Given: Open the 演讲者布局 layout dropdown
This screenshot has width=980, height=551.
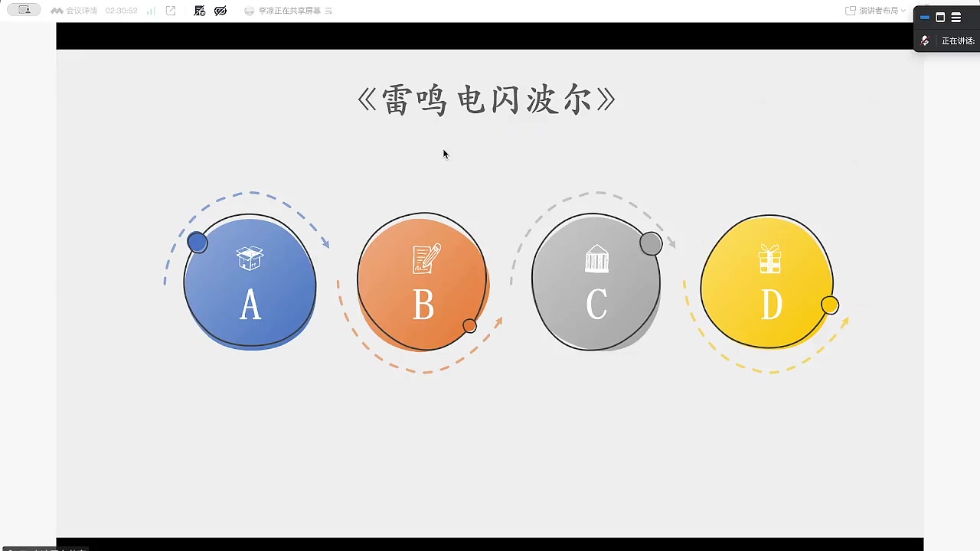Looking at the screenshot, I should [876, 11].
